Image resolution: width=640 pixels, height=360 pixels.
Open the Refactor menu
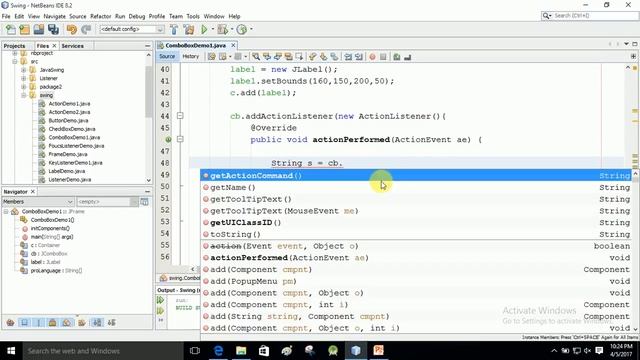point(100,16)
